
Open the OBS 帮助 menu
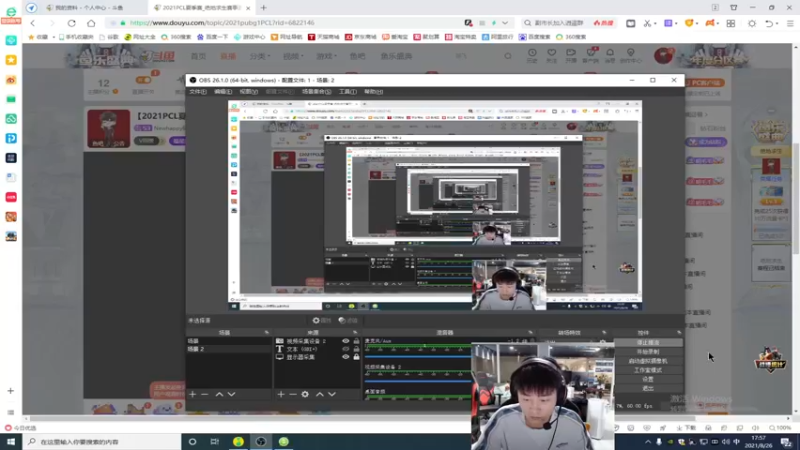point(373,92)
